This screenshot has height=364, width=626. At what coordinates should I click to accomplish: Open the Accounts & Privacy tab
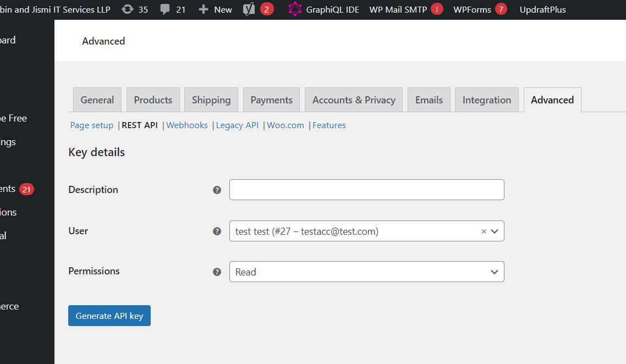[354, 100]
